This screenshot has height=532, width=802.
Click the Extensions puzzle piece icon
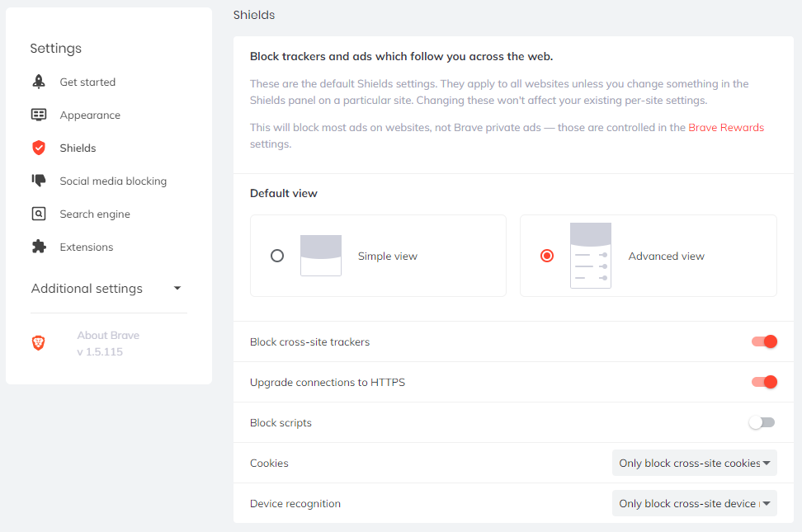39,247
